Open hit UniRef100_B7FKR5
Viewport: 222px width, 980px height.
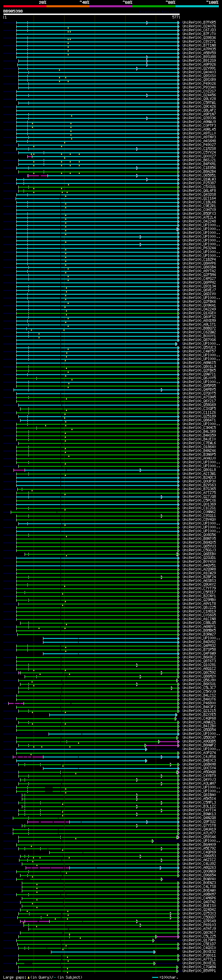[x=199, y=23]
